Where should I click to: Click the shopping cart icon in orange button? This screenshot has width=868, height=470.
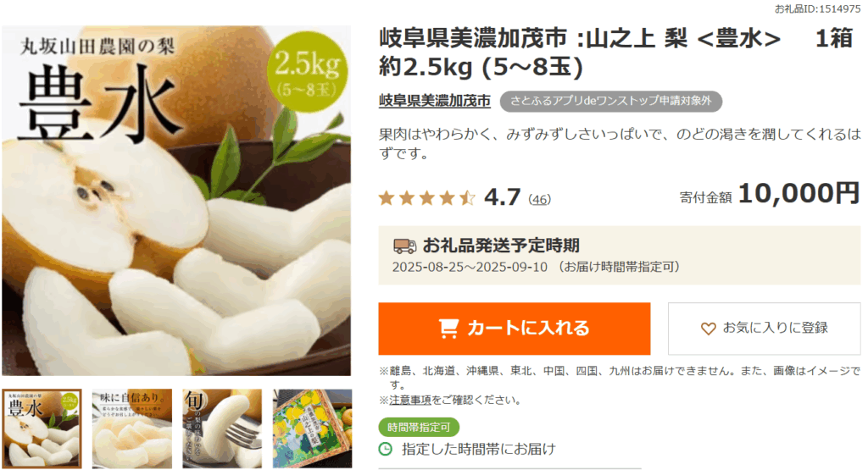448,329
